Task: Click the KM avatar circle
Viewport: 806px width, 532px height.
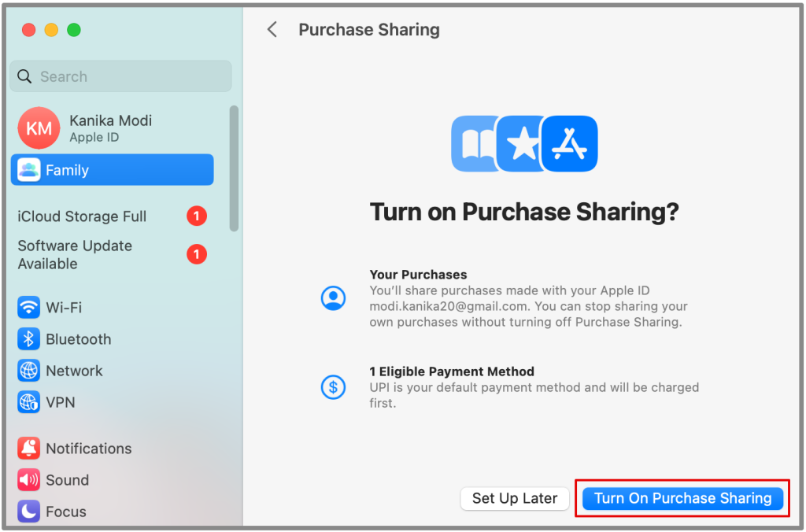Action: 39,128
